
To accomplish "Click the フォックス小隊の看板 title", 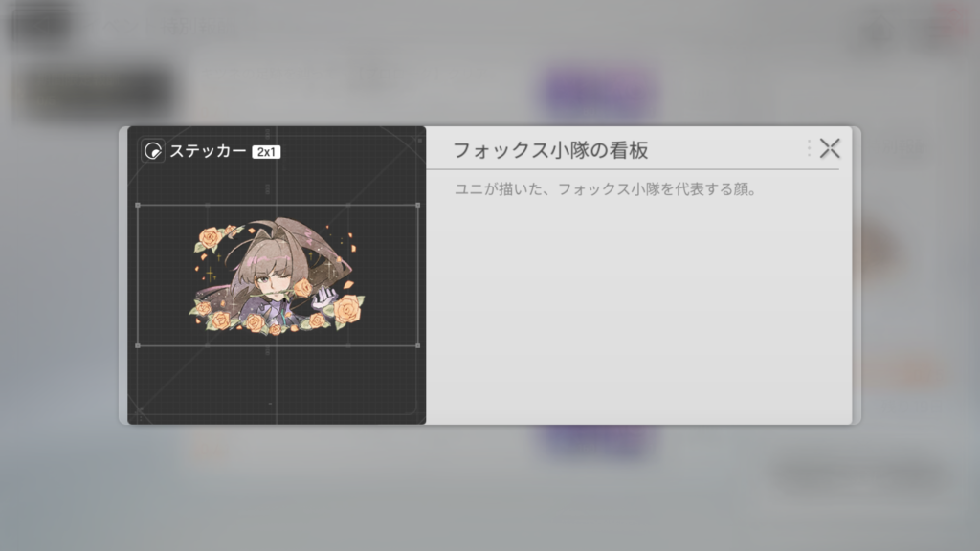I will (x=550, y=150).
